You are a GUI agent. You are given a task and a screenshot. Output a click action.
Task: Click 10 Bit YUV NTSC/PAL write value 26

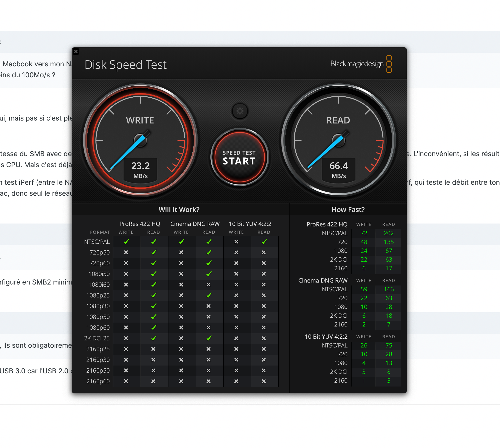(x=364, y=345)
